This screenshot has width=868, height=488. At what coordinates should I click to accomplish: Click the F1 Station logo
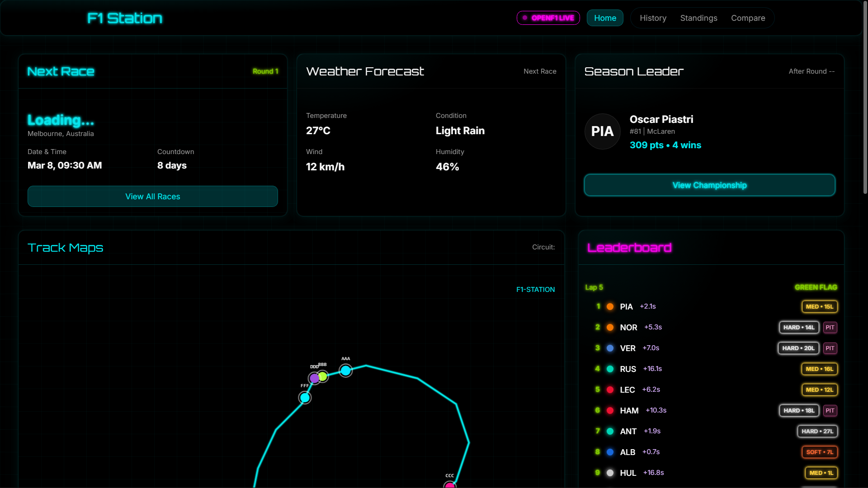tap(125, 18)
